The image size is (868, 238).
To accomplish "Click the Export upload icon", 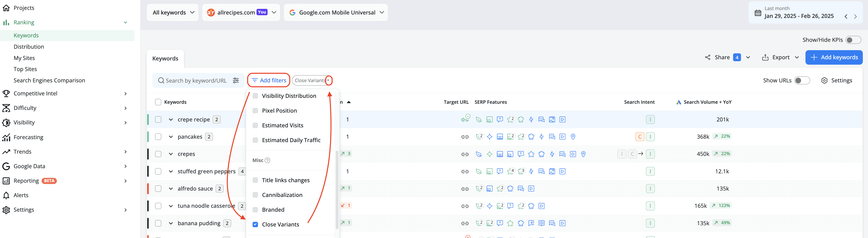I will coord(765,57).
